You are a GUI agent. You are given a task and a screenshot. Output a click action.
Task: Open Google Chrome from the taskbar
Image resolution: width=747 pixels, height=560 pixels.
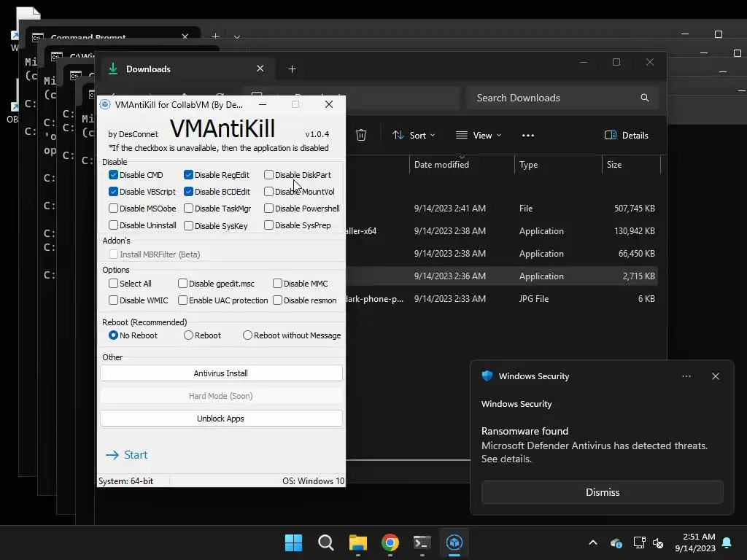click(x=390, y=542)
